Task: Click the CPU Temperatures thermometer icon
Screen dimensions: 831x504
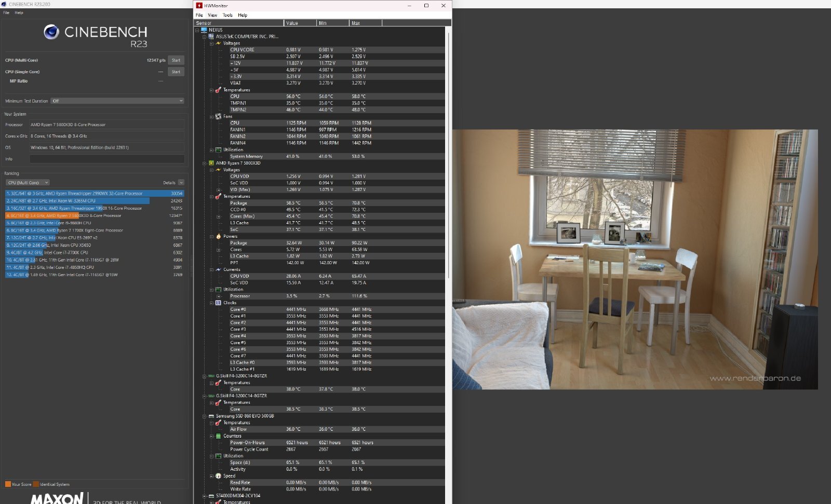Action: (218, 196)
